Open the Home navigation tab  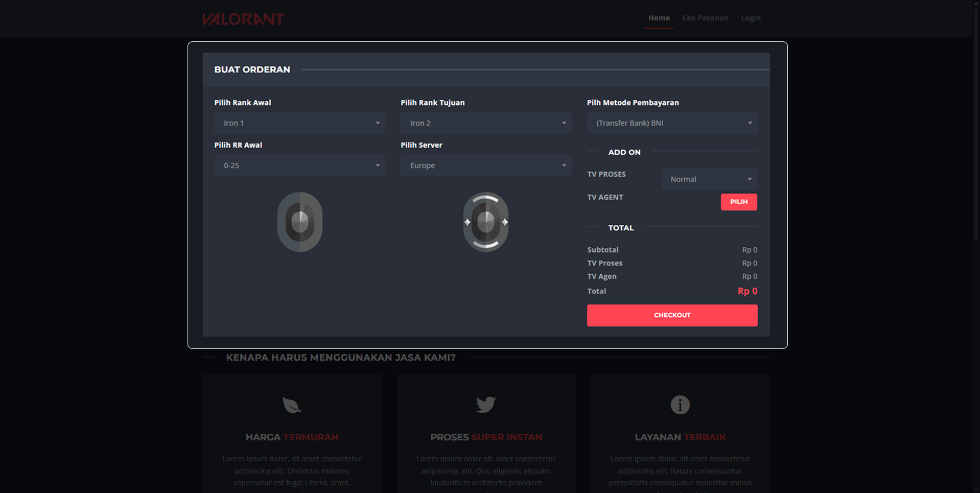[x=659, y=18]
